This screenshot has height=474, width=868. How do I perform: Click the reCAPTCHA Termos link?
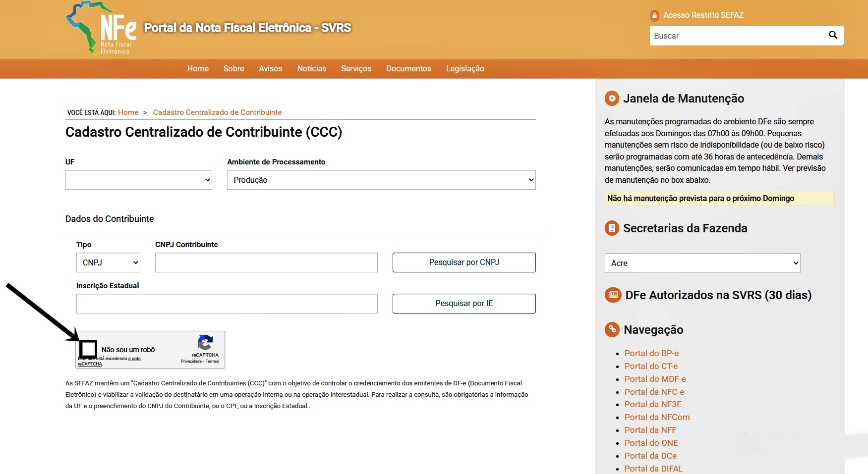click(213, 362)
